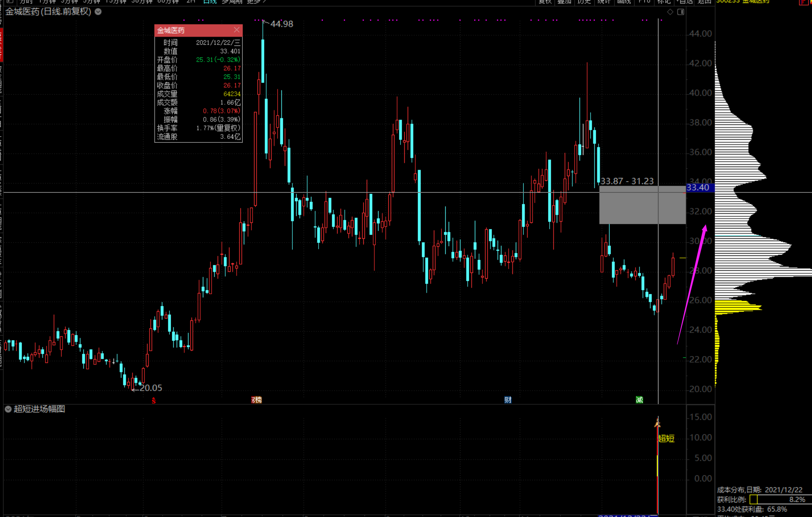Click the 超短 signal arrow marker

click(x=657, y=424)
